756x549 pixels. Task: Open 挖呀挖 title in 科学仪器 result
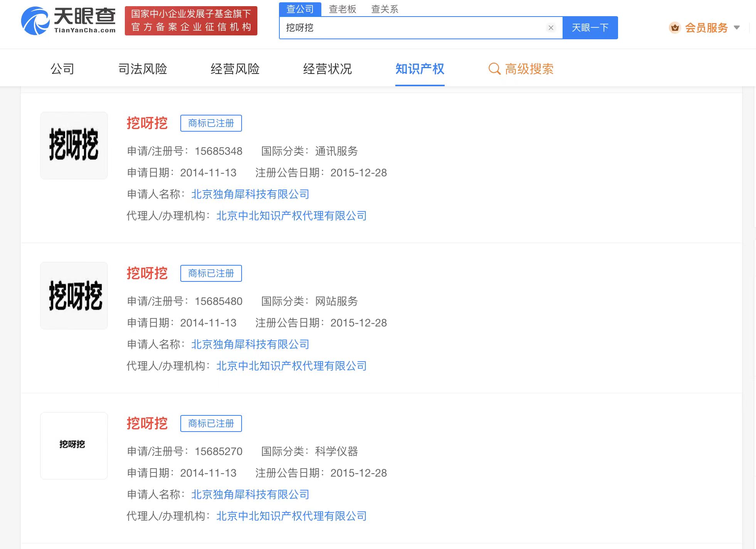point(147,423)
